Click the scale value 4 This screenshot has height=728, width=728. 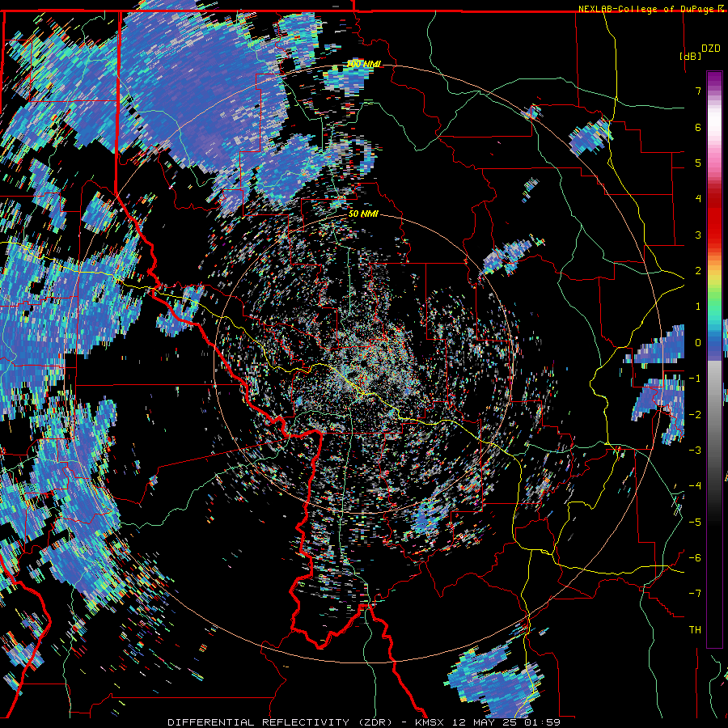click(698, 199)
